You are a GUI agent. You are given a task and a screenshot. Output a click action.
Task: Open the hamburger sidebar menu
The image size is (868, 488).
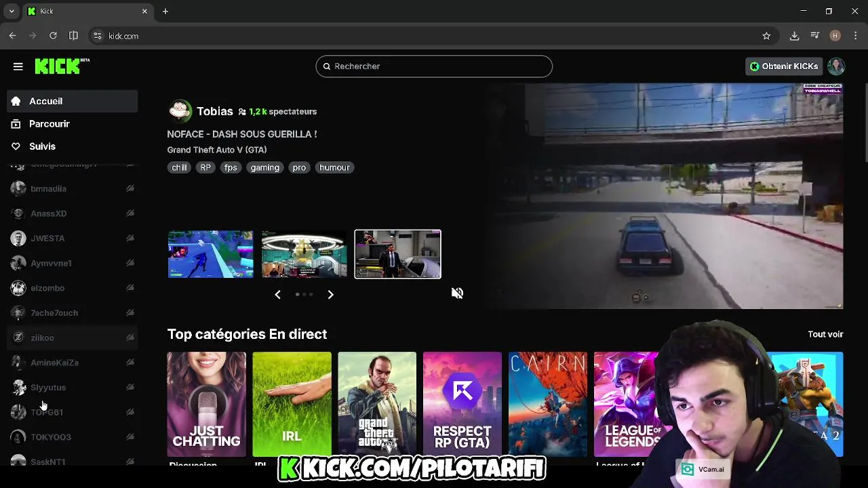(x=18, y=66)
